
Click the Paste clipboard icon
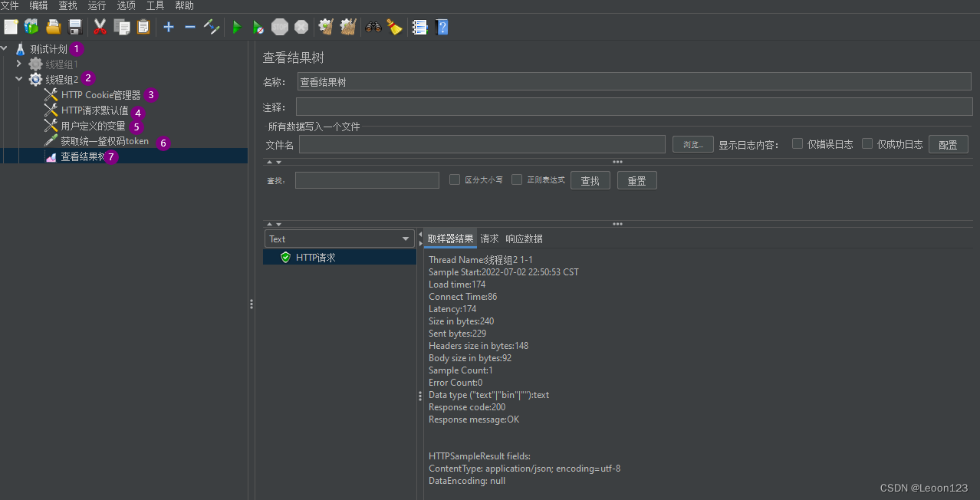tap(143, 27)
